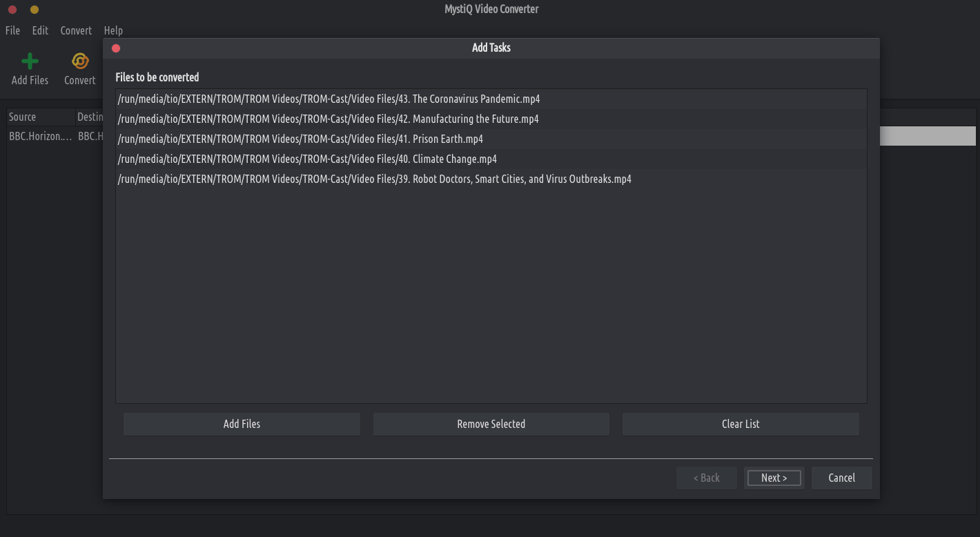
Task: Click the Add Files button in dialog
Action: point(242,424)
